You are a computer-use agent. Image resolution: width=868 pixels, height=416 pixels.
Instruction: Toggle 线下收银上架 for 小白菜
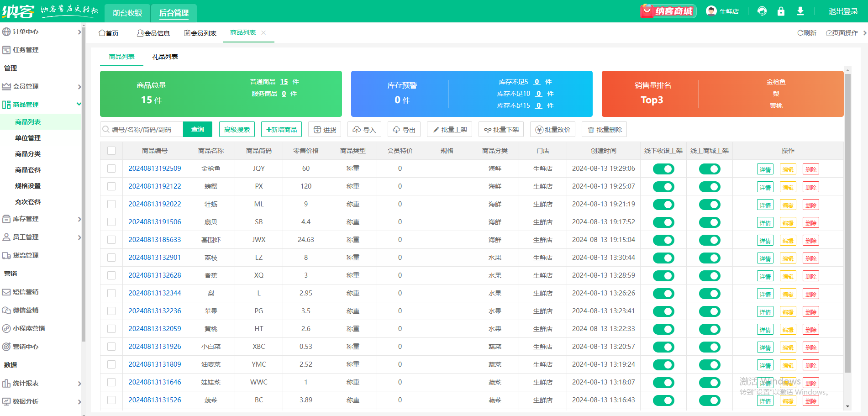663,347
